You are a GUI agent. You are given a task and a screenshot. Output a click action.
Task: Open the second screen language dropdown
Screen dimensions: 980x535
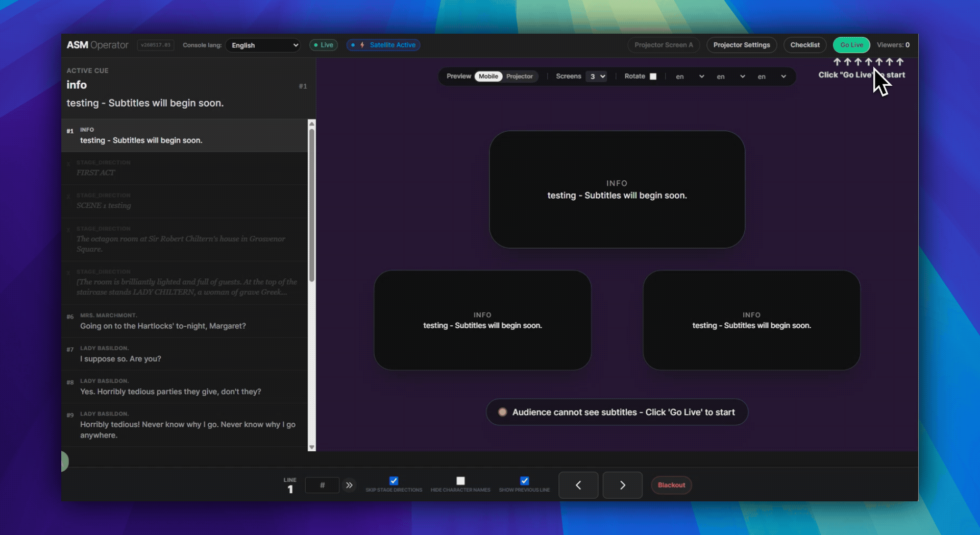click(x=731, y=77)
